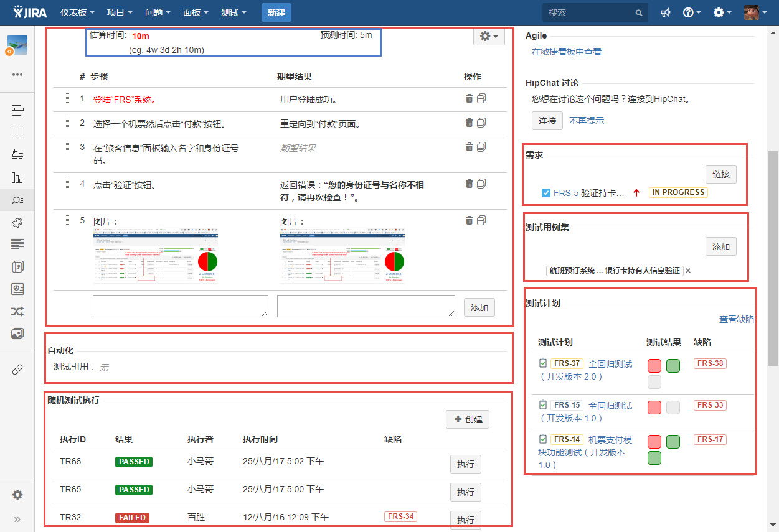Click the 新建 button
The image size is (779, 532).
click(276, 12)
